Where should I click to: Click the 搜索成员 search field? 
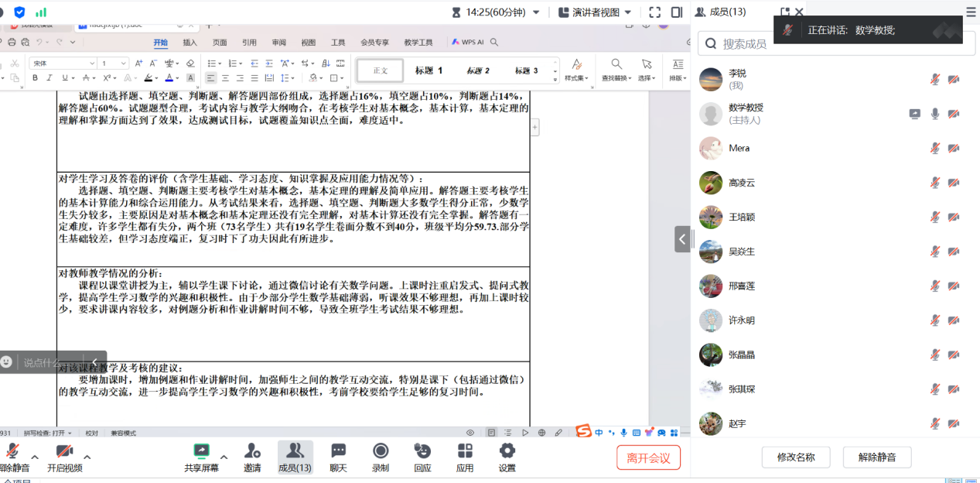835,44
